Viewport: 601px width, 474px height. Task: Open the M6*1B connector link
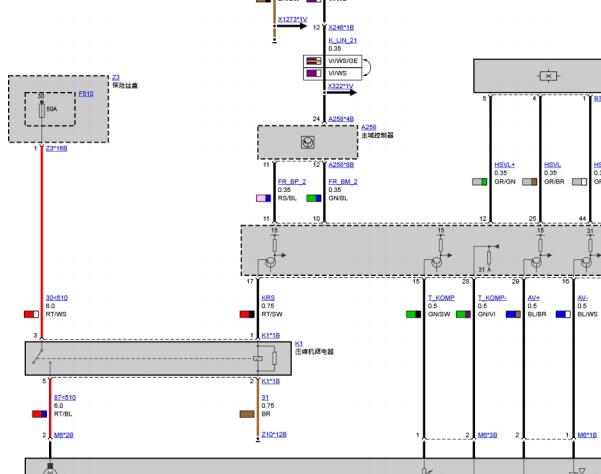coord(587,435)
